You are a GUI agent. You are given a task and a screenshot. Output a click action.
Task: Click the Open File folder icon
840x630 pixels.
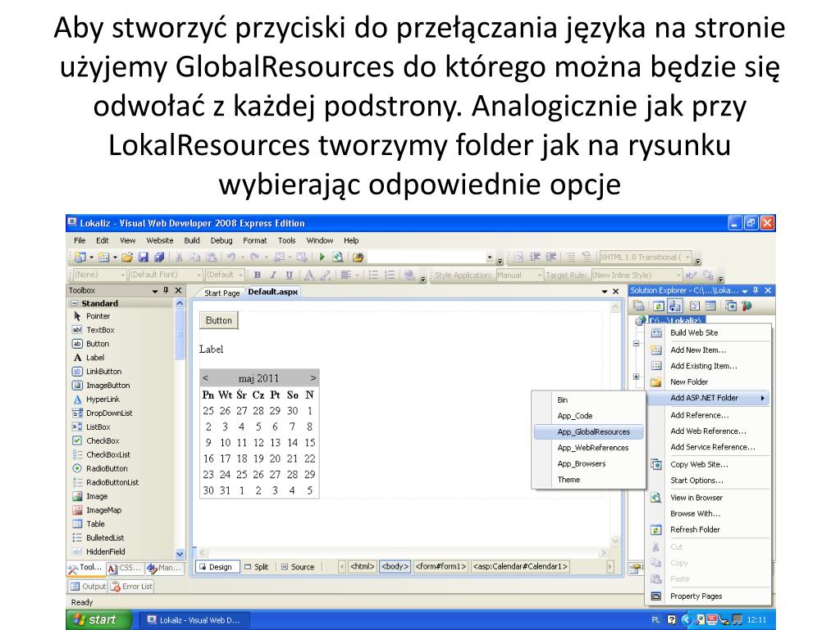(x=127, y=257)
